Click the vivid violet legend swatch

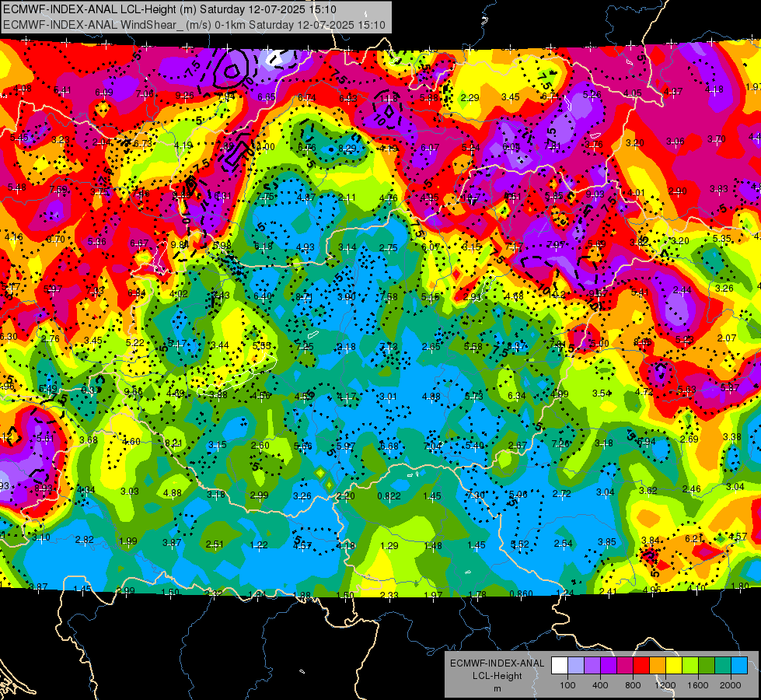click(x=609, y=666)
